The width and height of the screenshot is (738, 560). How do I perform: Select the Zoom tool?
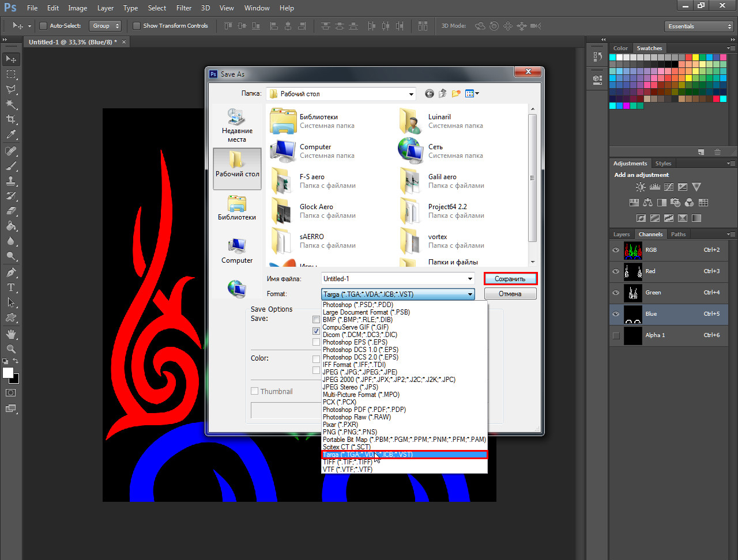11,349
